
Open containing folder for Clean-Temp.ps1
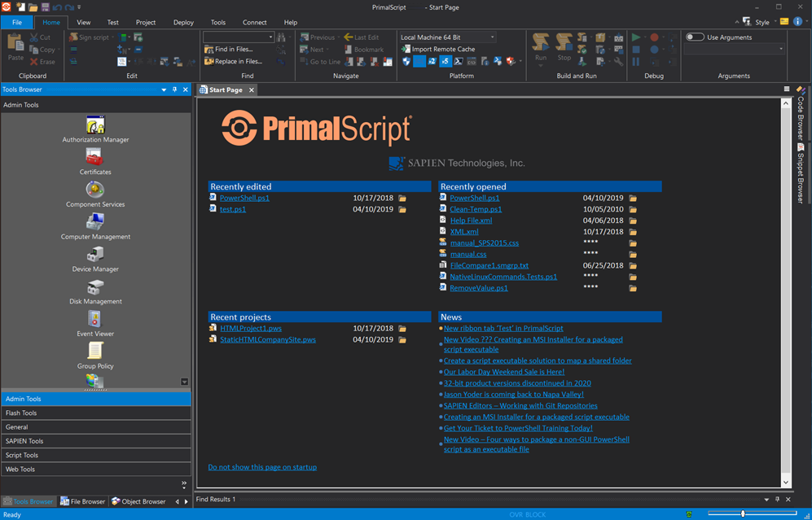633,210
